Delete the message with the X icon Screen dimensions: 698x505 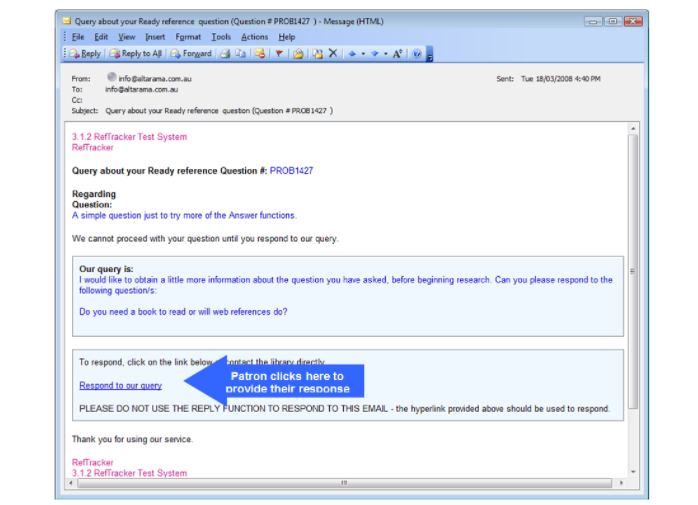(x=333, y=53)
